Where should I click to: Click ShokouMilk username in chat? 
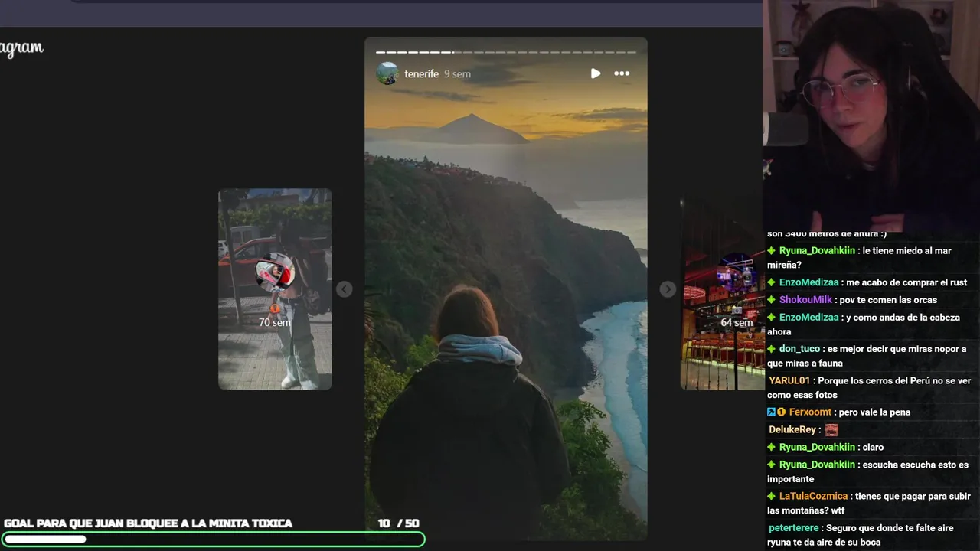805,300
